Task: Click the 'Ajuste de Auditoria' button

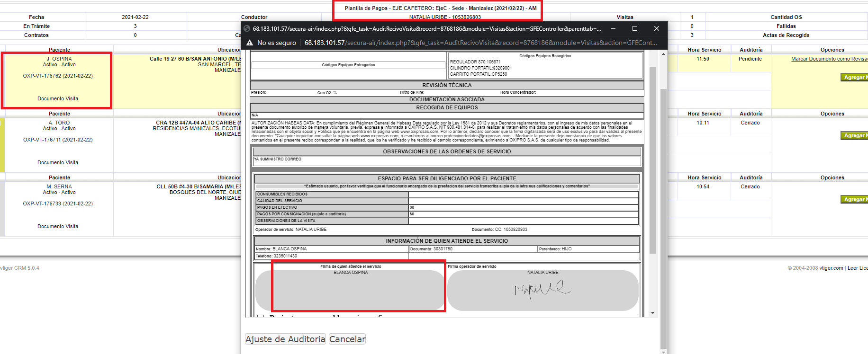Action: [x=285, y=339]
